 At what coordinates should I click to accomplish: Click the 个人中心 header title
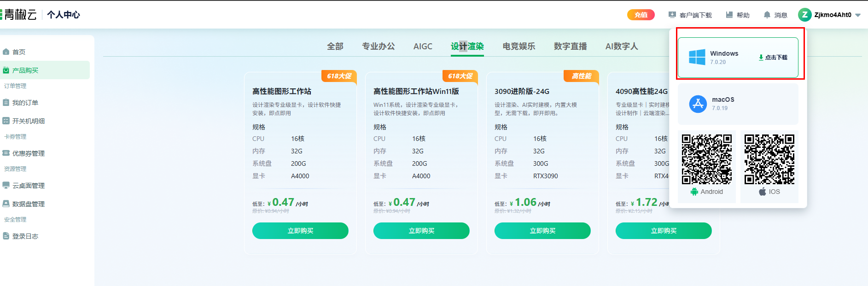(x=64, y=15)
